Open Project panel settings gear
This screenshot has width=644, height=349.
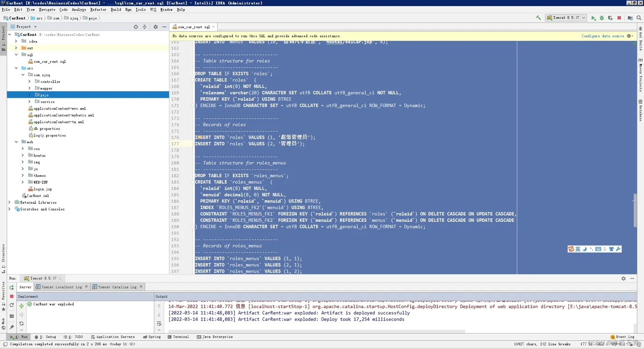155,27
